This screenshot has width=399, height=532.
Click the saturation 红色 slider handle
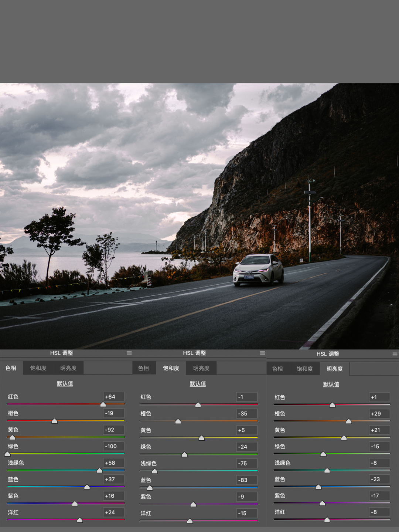[x=198, y=405]
